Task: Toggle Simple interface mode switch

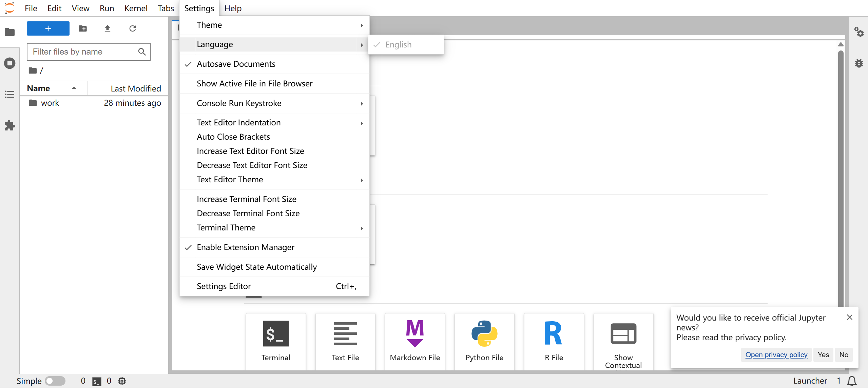Action: click(55, 381)
